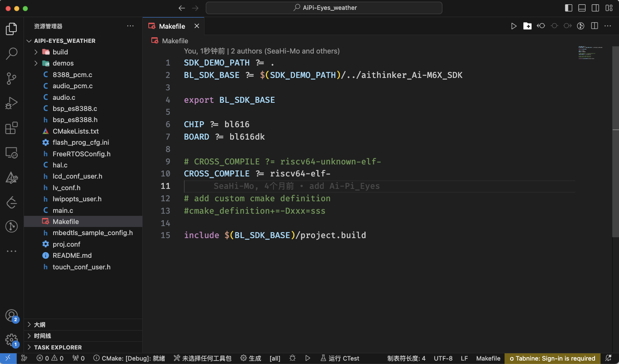Open proj.conf file
The image size is (619, 364).
(x=83, y=244)
